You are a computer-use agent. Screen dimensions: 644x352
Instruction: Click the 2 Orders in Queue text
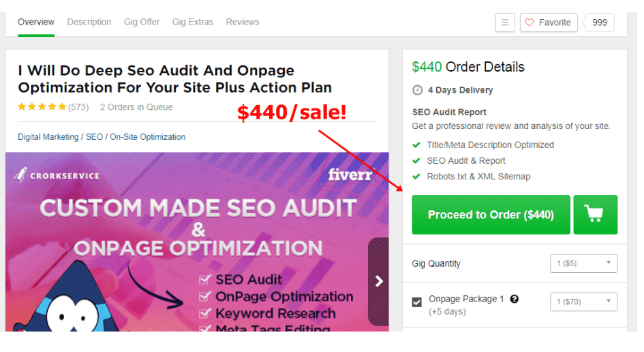(x=136, y=107)
